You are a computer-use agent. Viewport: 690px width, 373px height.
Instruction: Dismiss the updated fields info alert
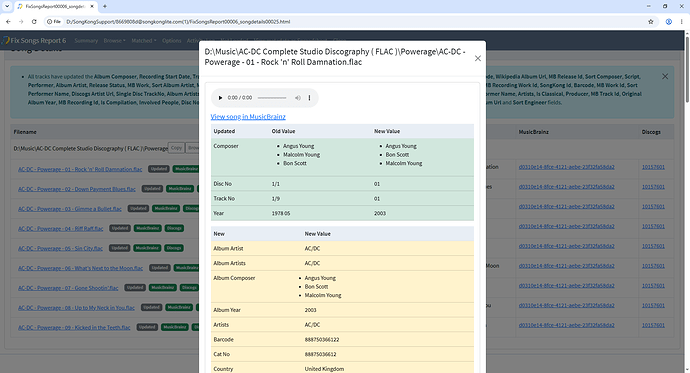(665, 77)
